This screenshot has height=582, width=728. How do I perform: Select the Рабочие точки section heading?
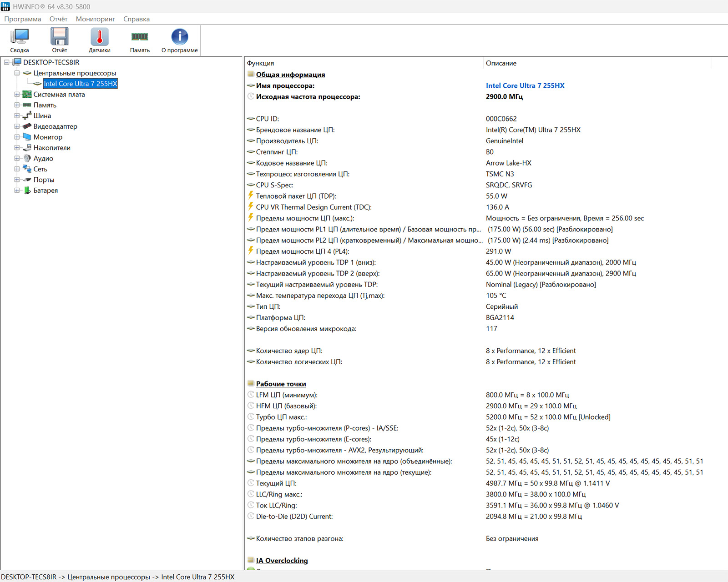(281, 384)
